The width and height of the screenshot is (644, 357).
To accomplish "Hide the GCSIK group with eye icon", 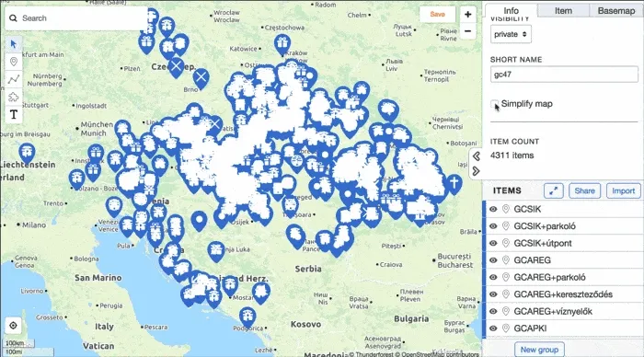I will pos(493,209).
